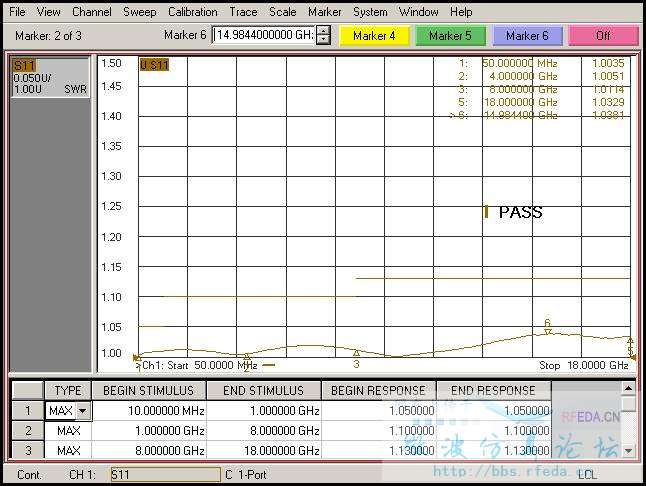Click row 3 MAX type cell
Viewport: 646px width, 486px height.
coord(68,450)
